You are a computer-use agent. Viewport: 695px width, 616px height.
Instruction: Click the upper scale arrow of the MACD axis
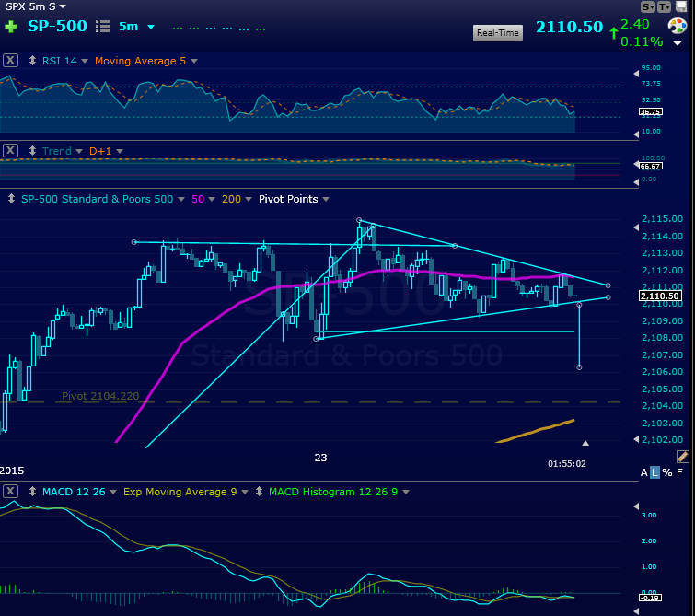point(636,506)
